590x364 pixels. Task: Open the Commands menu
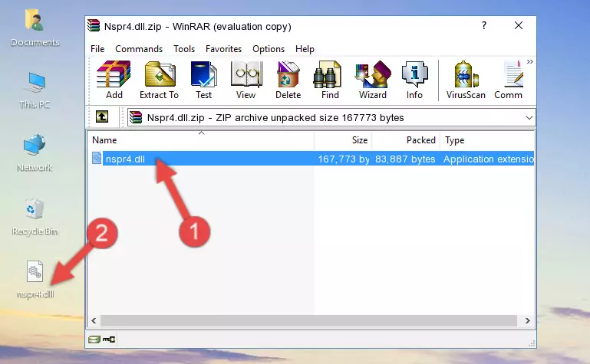[x=139, y=49]
